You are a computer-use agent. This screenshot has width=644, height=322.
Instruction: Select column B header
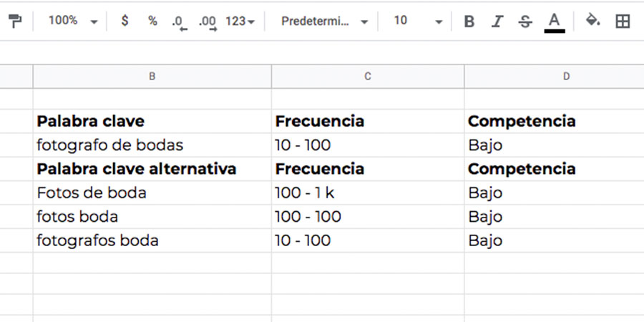[x=152, y=77]
